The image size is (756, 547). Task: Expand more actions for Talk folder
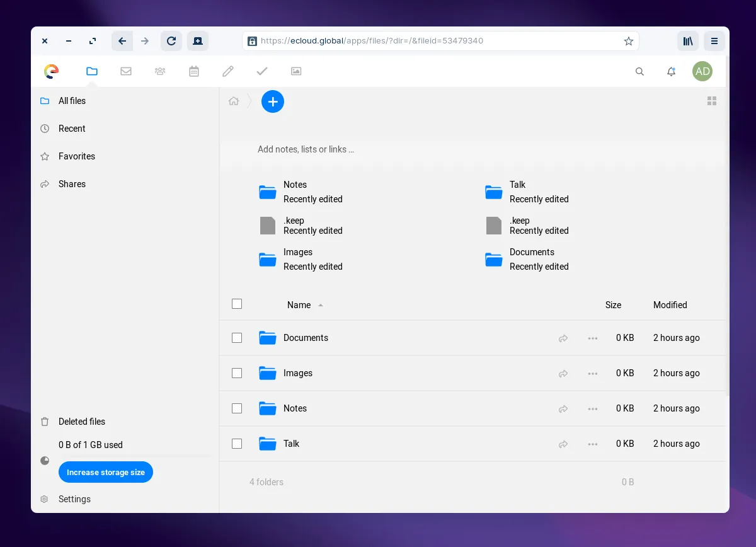coord(593,444)
